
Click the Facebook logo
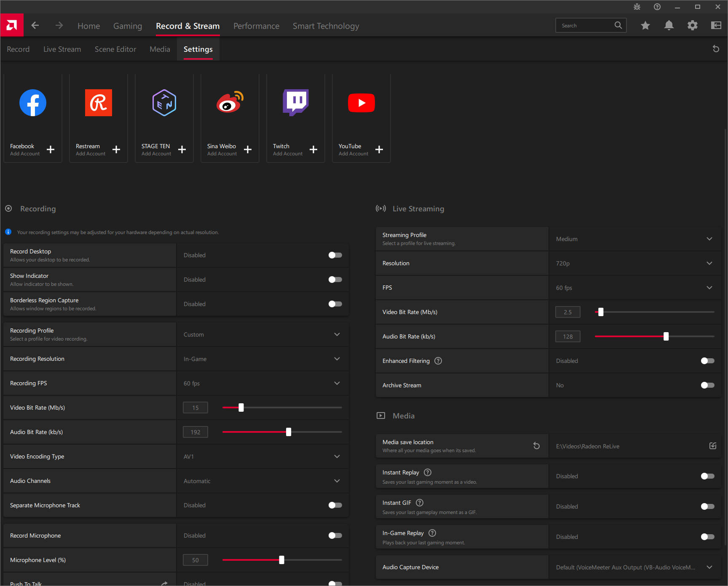point(33,103)
